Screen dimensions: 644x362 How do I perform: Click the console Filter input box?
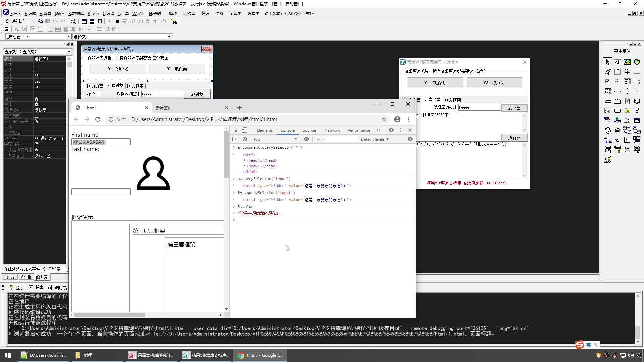[335, 139]
